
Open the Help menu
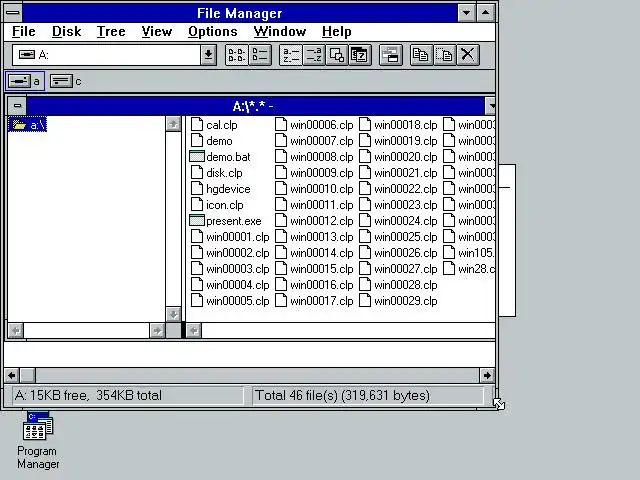click(336, 31)
